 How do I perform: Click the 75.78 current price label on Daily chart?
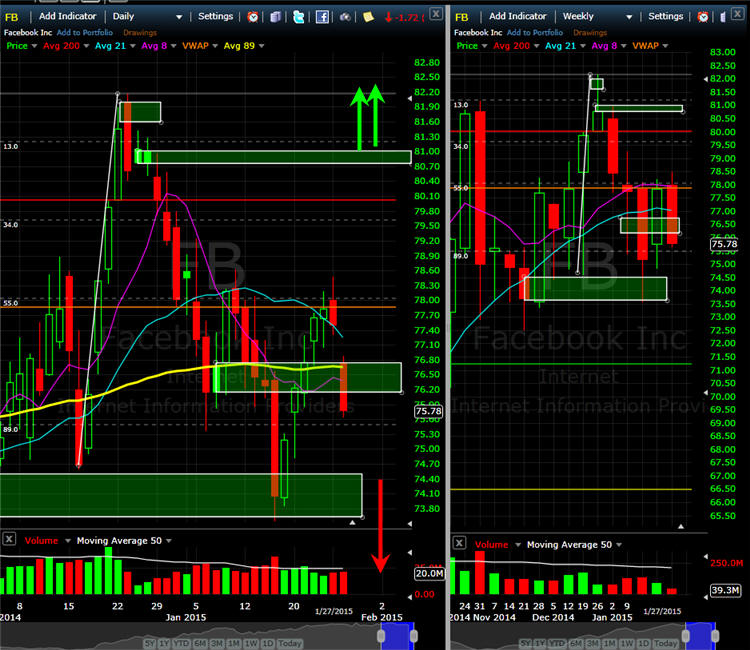coord(428,411)
